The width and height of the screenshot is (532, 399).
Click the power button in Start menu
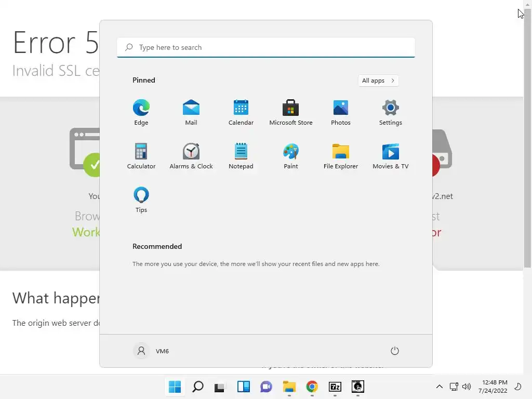(x=395, y=351)
